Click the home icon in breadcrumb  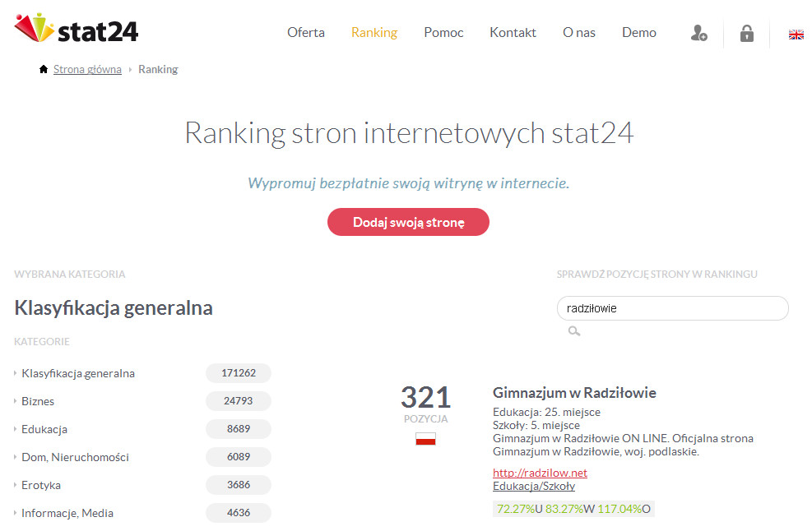pos(44,69)
